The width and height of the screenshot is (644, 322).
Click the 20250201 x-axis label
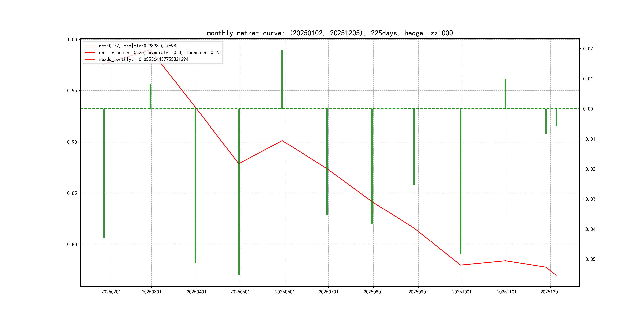click(111, 292)
